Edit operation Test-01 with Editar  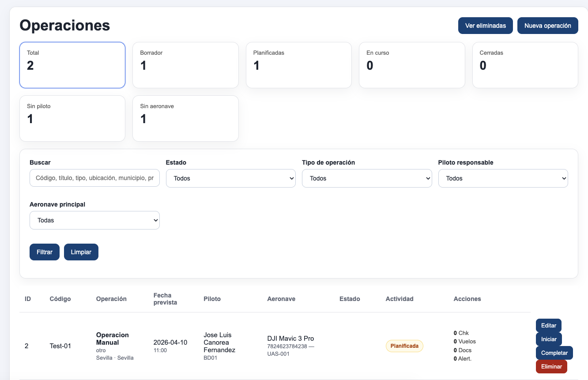point(549,325)
